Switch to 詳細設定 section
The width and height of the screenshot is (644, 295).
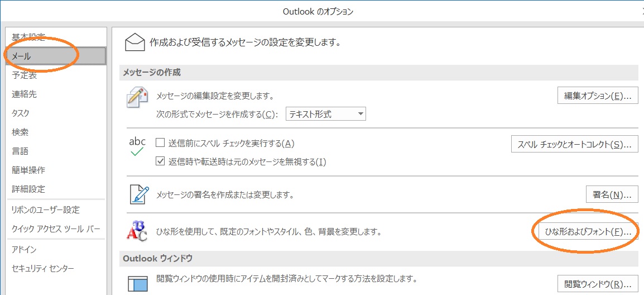pyautogui.click(x=28, y=189)
